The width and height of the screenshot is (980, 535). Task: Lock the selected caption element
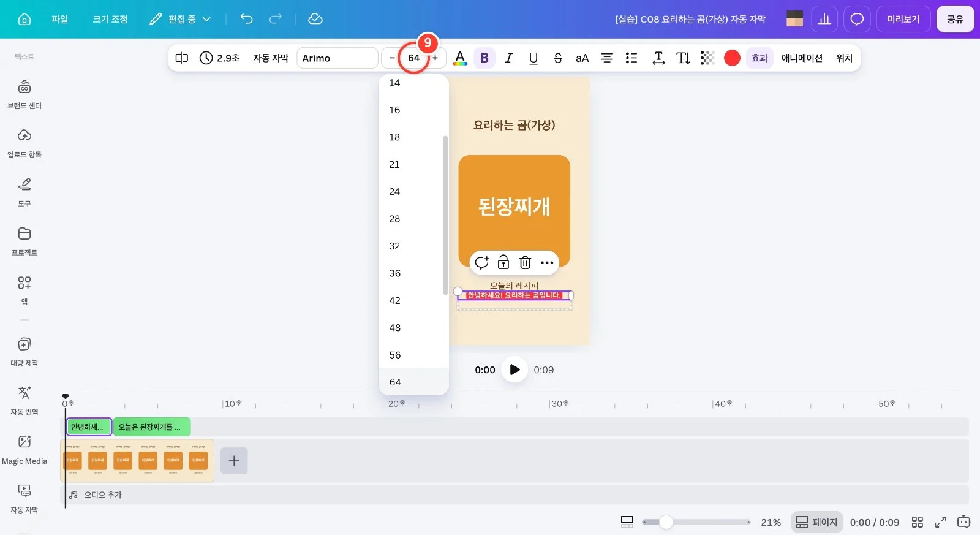[x=503, y=263]
